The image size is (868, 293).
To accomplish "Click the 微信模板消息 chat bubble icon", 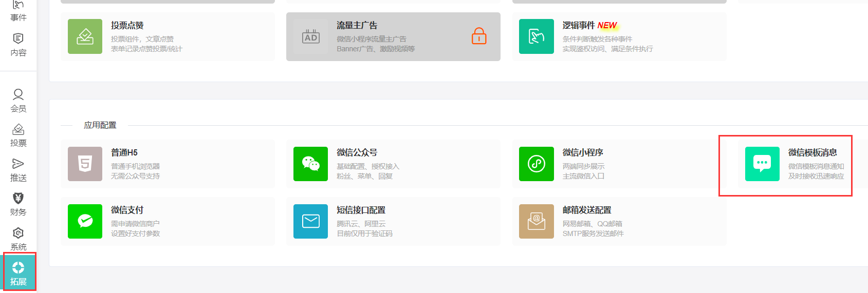I will coord(762,164).
